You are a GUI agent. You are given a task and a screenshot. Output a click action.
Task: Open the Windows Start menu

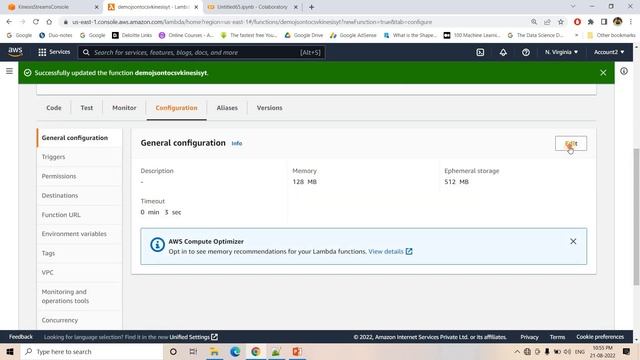pyautogui.click(x=10, y=351)
